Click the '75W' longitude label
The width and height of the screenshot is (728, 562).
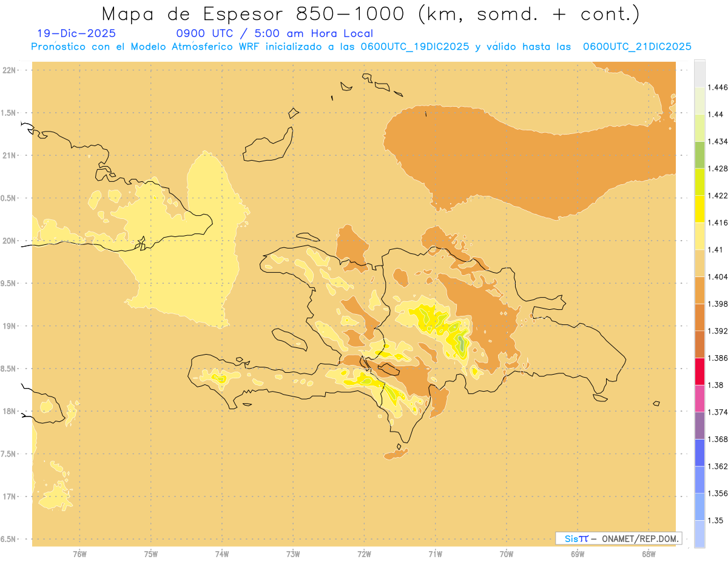[x=151, y=554]
